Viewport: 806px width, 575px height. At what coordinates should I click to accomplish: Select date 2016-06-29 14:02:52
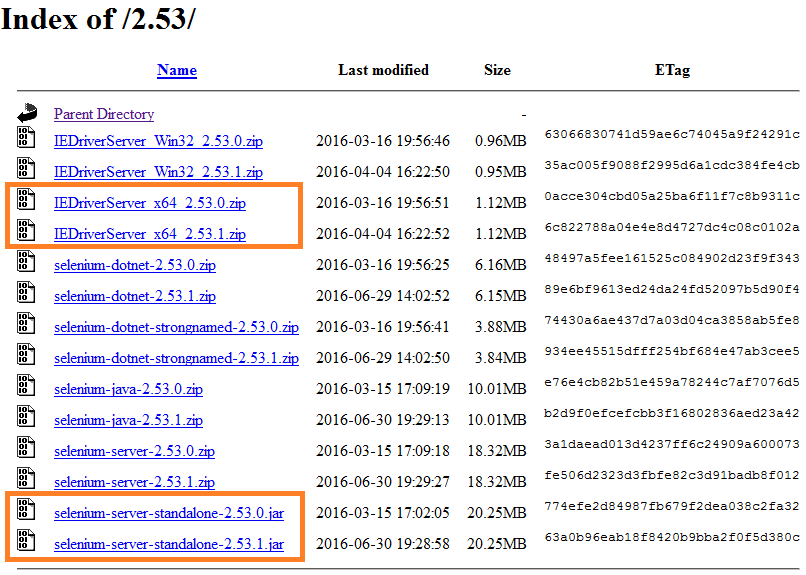click(383, 296)
